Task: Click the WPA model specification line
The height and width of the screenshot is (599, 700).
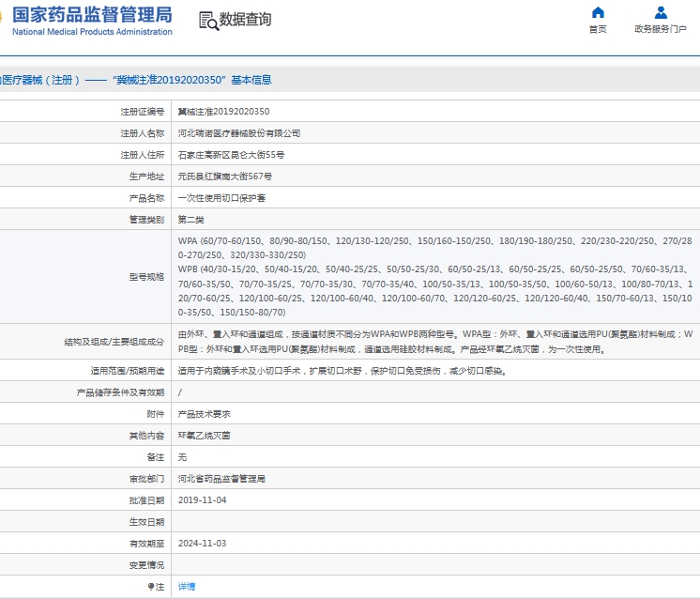Action: [434, 248]
